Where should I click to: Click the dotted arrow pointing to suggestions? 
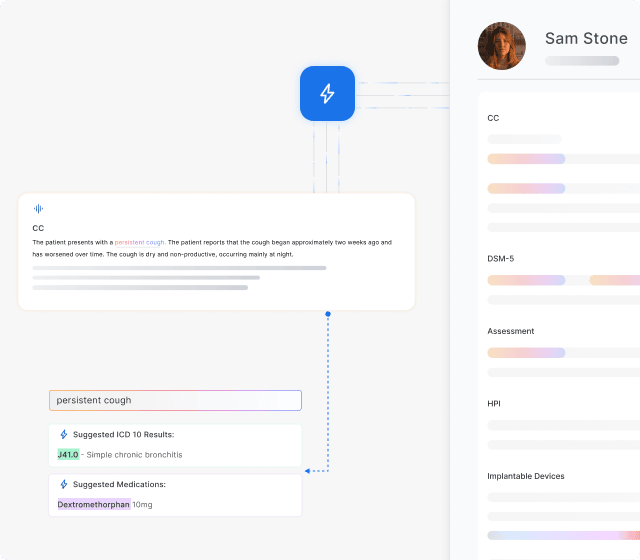click(x=309, y=470)
